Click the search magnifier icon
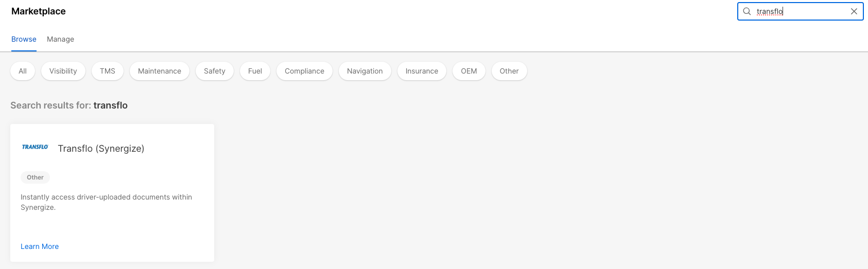The image size is (868, 269). coord(747,11)
